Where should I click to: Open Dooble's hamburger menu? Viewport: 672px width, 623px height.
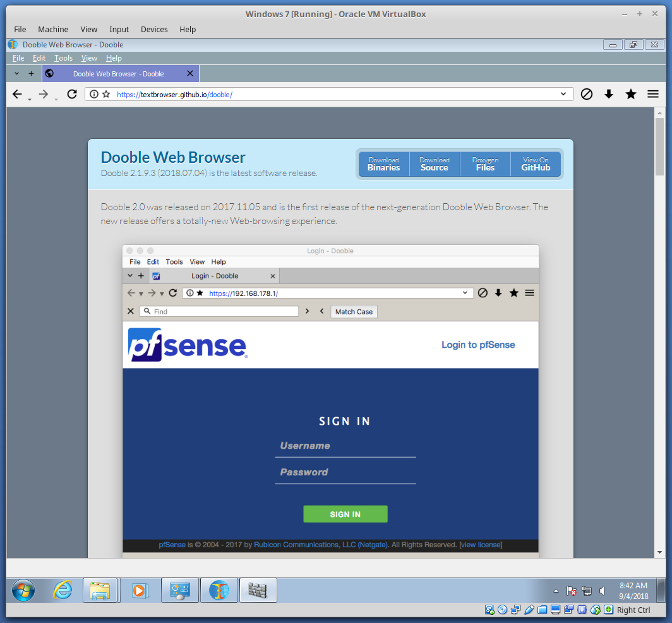(652, 94)
